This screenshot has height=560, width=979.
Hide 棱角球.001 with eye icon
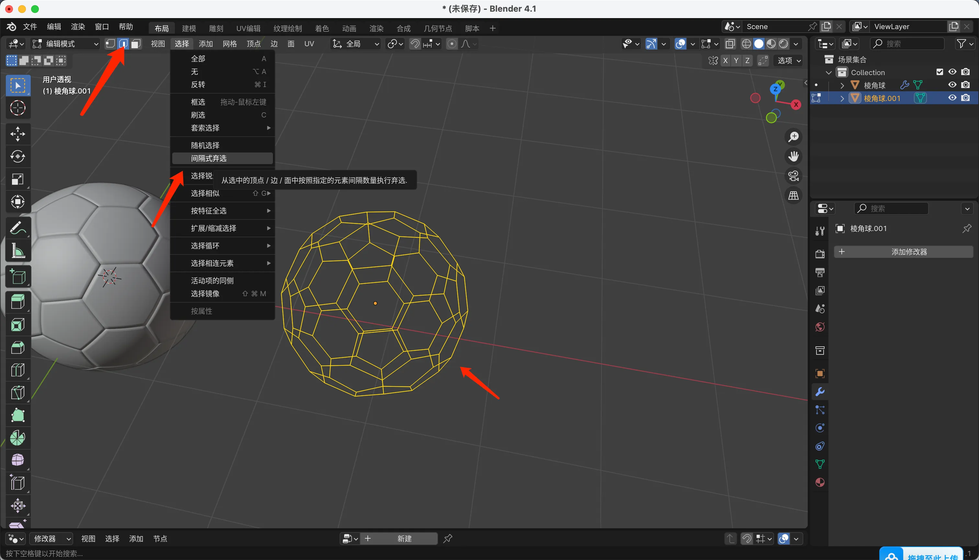pos(952,98)
